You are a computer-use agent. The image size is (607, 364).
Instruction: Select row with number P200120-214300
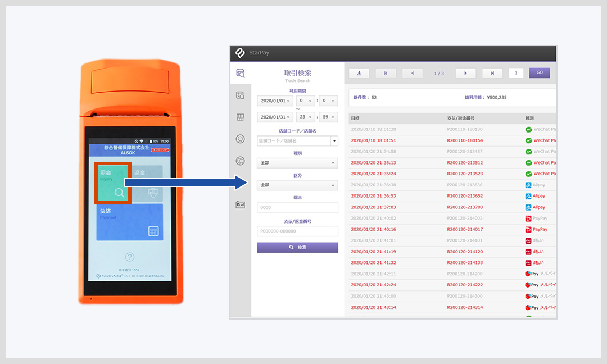452,296
